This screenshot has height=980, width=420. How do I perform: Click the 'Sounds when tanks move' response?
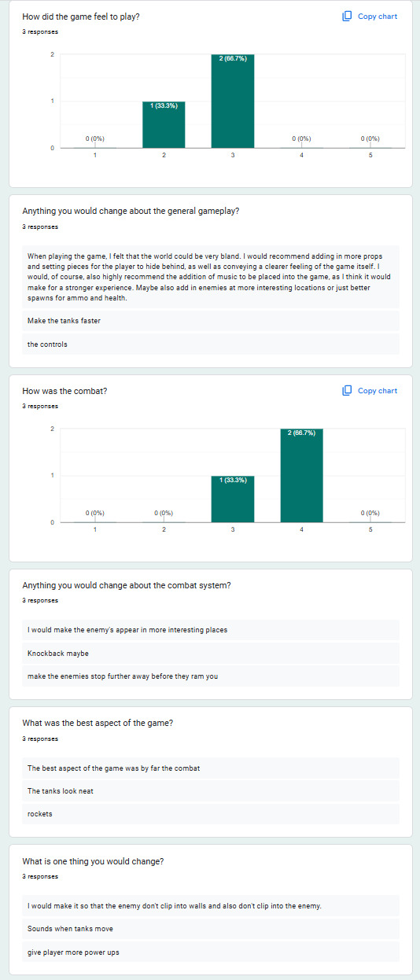[x=210, y=929]
